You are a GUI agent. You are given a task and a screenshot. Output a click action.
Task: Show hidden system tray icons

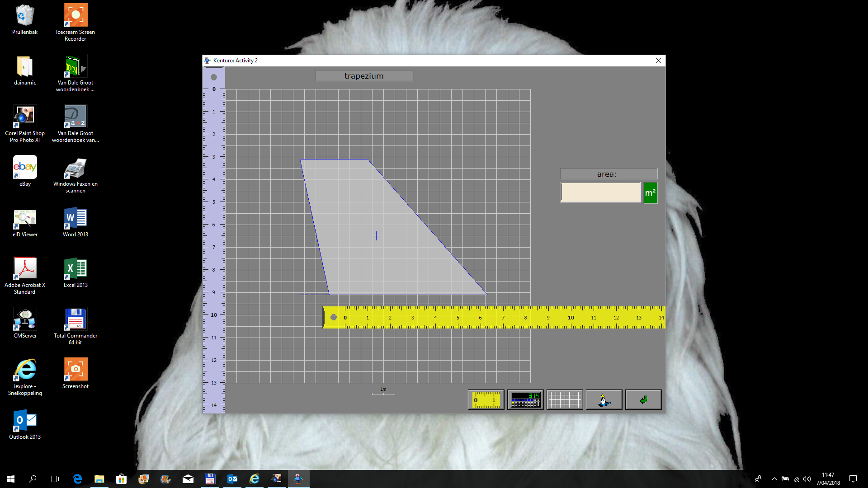pos(774,479)
